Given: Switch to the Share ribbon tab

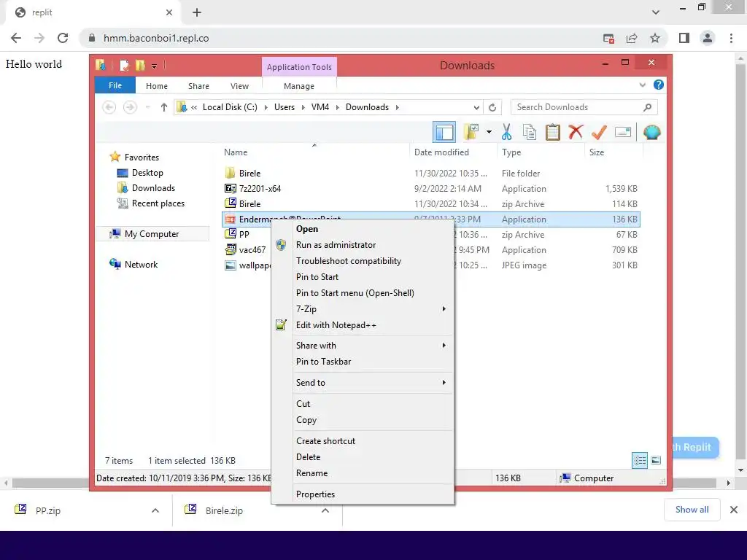Looking at the screenshot, I should [198, 86].
